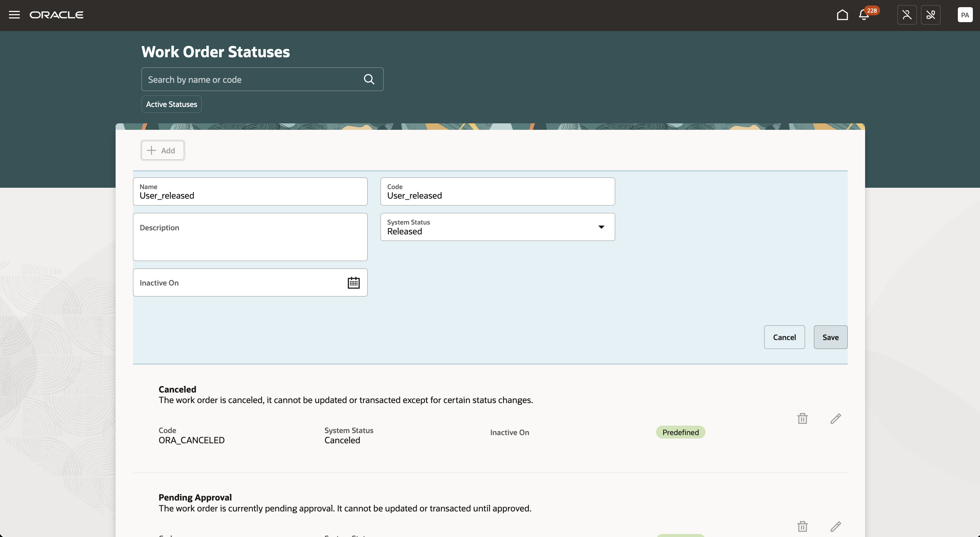
Task: Focus the Search by name or code field
Action: [262, 79]
